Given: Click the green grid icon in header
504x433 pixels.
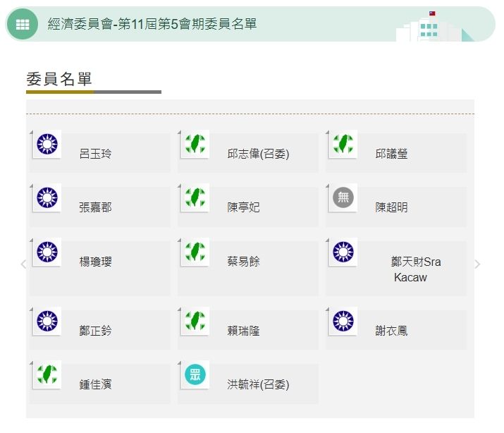Looking at the screenshot, I should (23, 25).
